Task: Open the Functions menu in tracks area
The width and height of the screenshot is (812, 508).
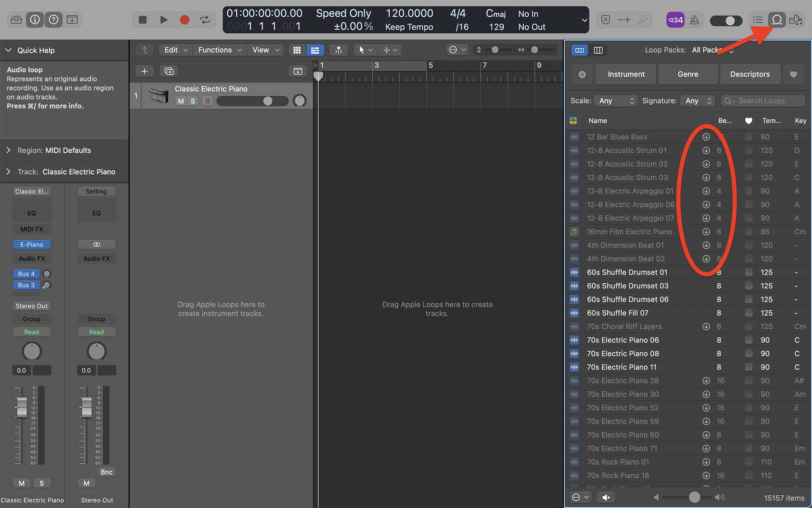Action: pos(220,50)
